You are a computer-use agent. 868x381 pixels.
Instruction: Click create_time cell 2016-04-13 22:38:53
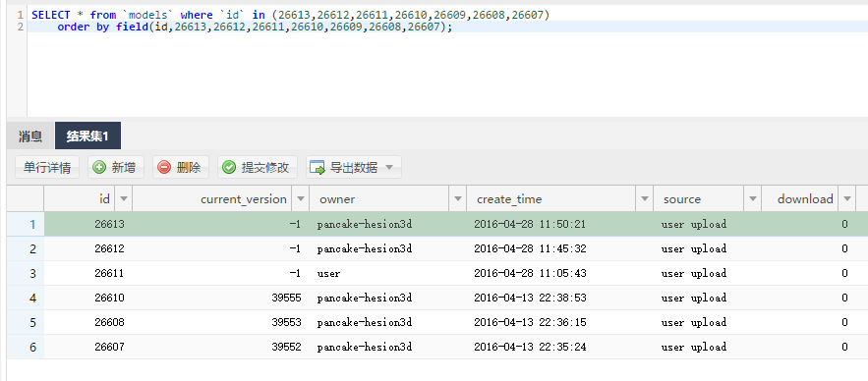pyautogui.click(x=560, y=298)
